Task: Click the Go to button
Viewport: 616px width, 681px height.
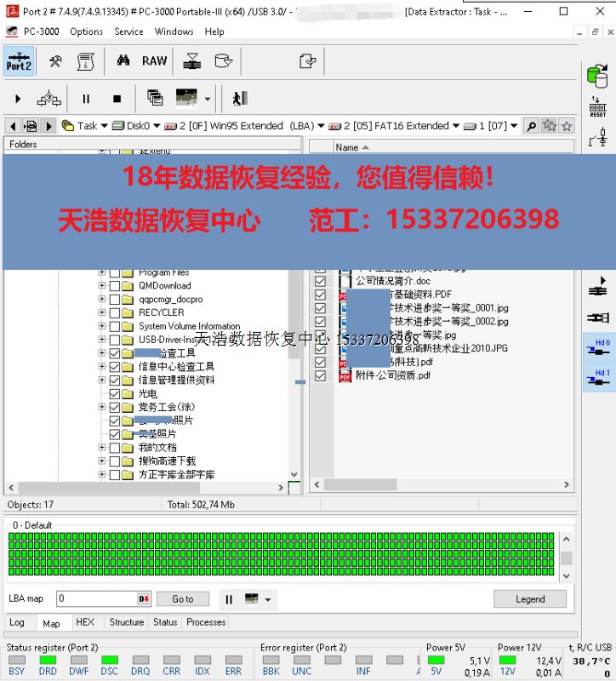Action: tap(183, 599)
